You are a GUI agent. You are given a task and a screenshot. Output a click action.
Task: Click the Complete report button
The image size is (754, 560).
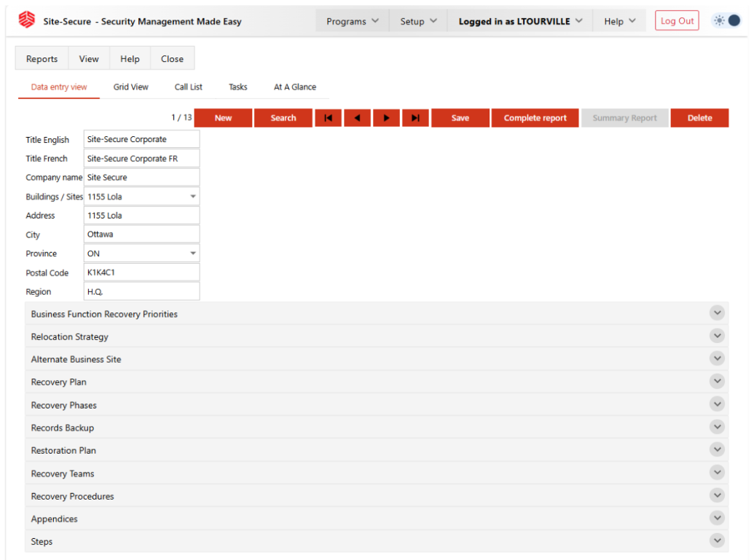click(x=535, y=118)
